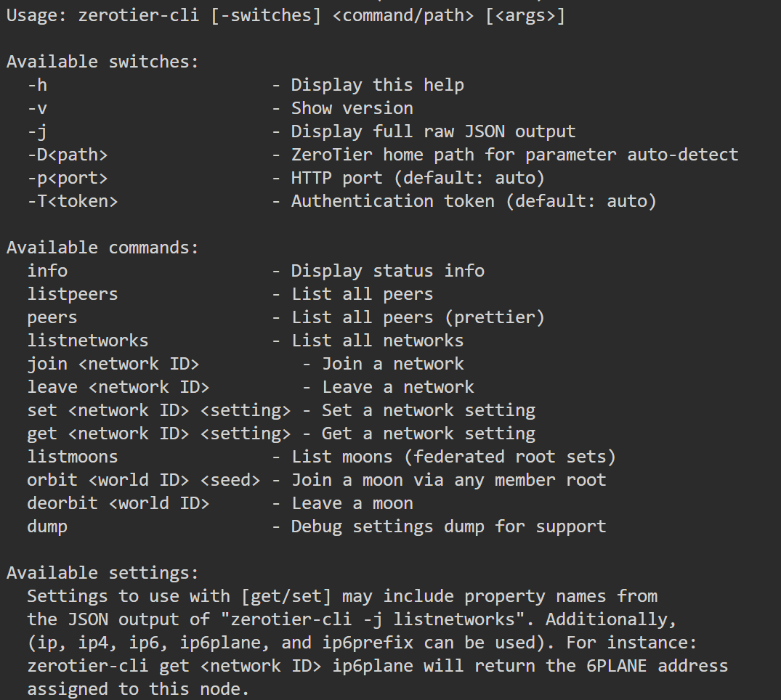Click the "dump" command name
Viewport: 781px width, 700px height.
coord(47,526)
